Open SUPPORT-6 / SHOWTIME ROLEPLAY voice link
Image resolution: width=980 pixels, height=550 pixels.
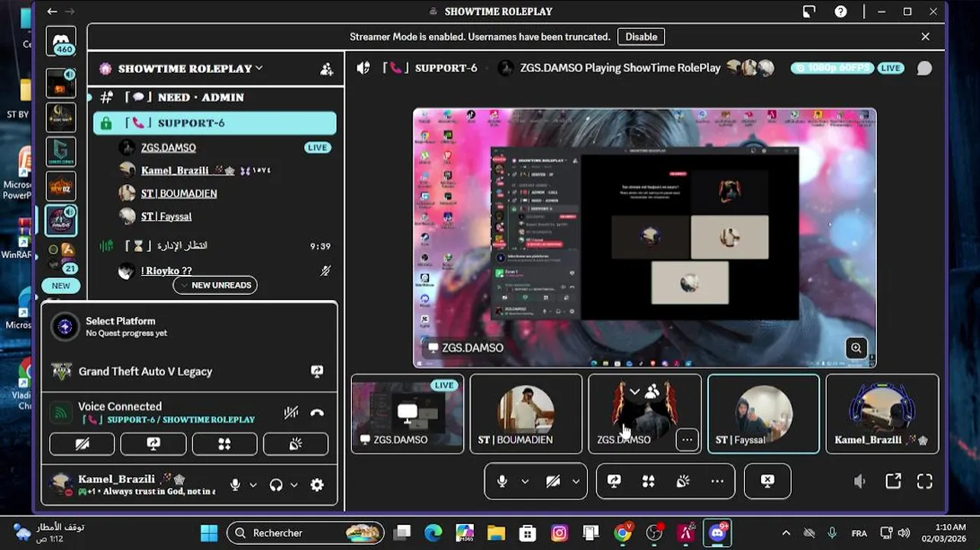point(169,419)
